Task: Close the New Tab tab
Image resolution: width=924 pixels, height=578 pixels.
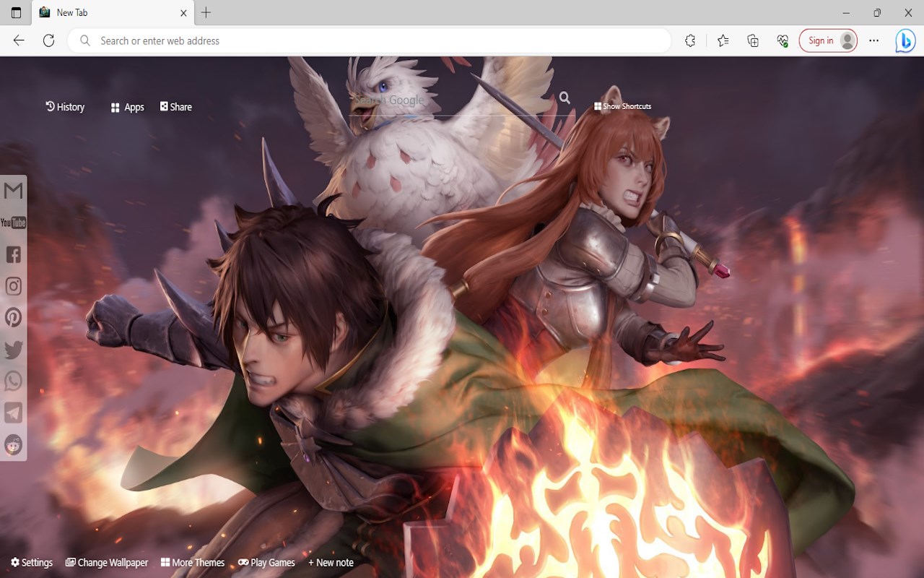Action: click(183, 13)
